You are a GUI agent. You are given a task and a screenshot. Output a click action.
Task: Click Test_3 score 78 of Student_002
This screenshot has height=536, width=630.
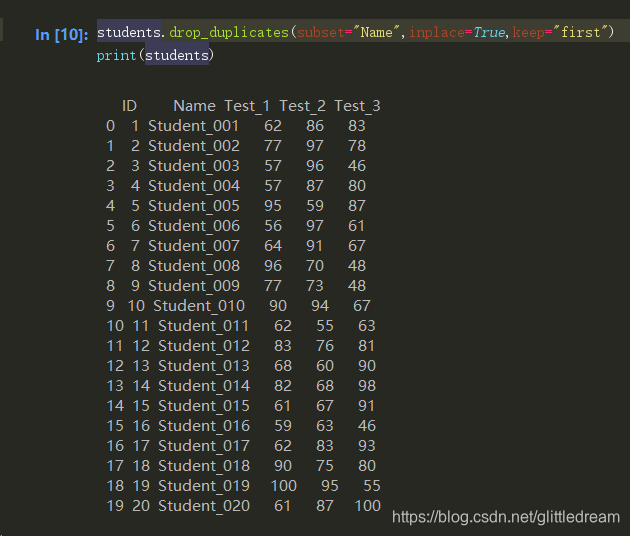357,146
